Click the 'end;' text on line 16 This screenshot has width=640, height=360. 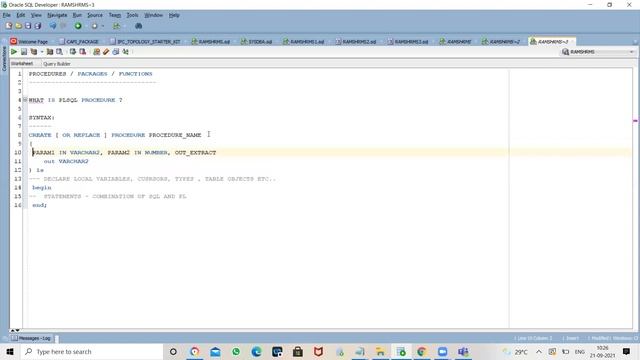click(40, 205)
